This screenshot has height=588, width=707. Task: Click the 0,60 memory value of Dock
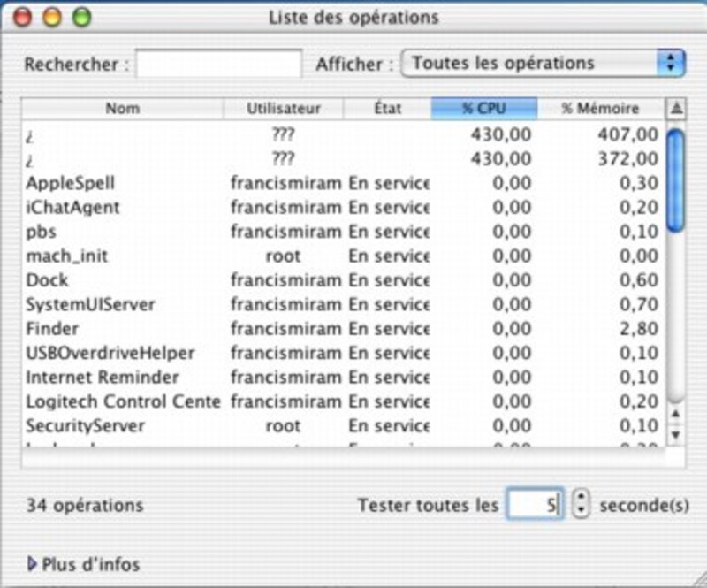pyautogui.click(x=639, y=280)
